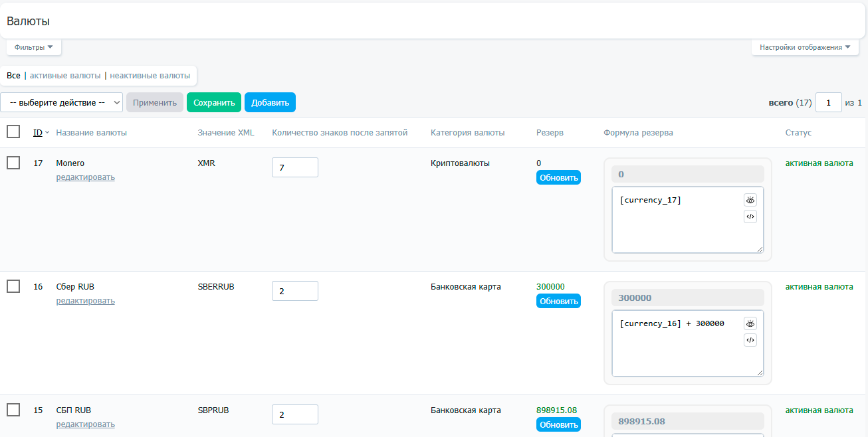Expand the Фильтры dropdown

(34, 47)
